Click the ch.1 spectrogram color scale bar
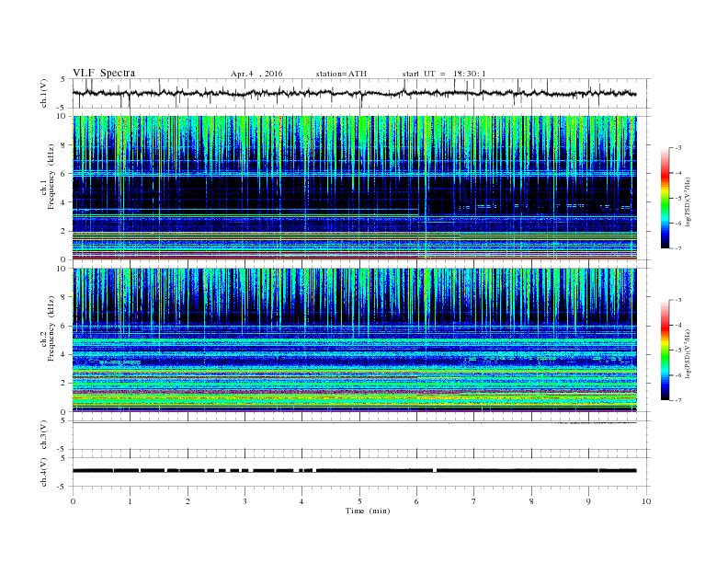The height and width of the screenshot is (563, 728). [x=665, y=198]
